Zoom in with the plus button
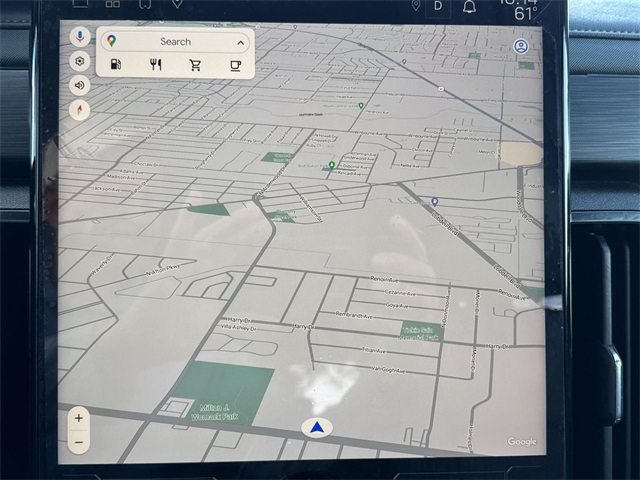 78,418
